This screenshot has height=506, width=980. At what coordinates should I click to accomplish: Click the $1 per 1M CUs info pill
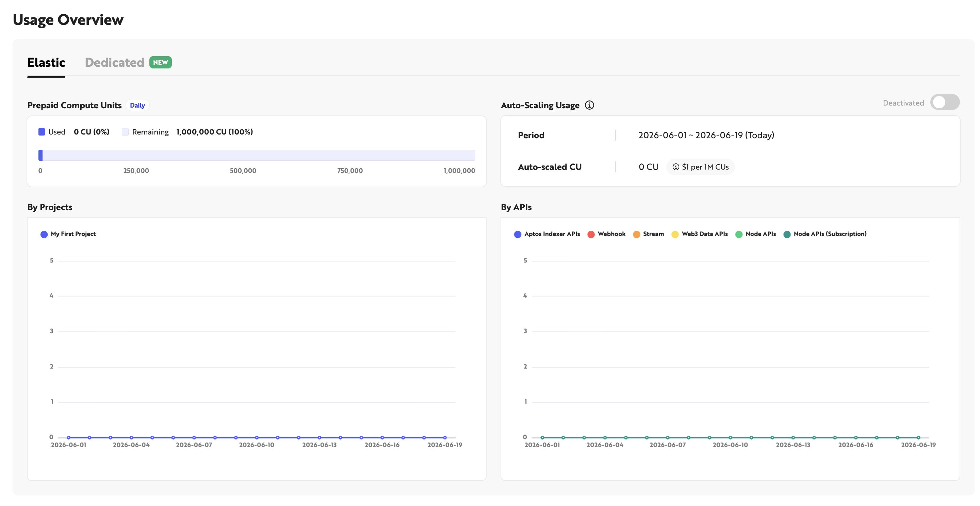coord(700,167)
